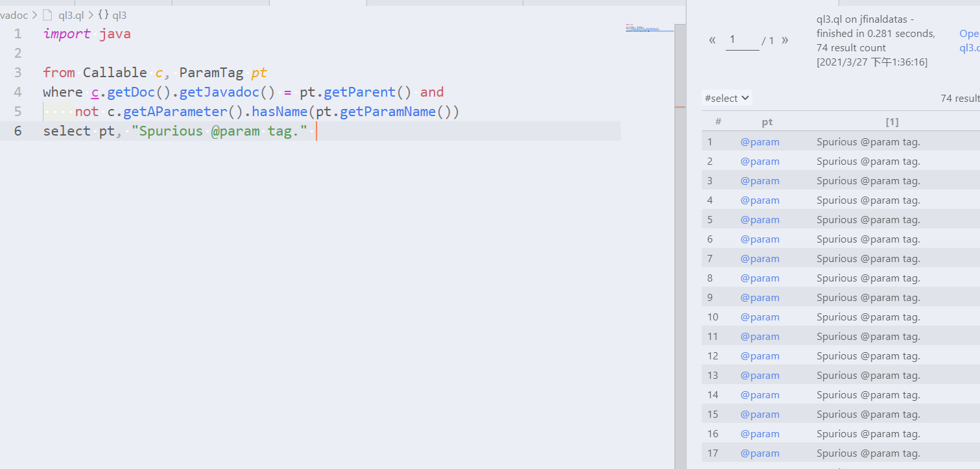Click the vadoc folder breadcrumb
The image size is (980, 469).
tap(14, 15)
